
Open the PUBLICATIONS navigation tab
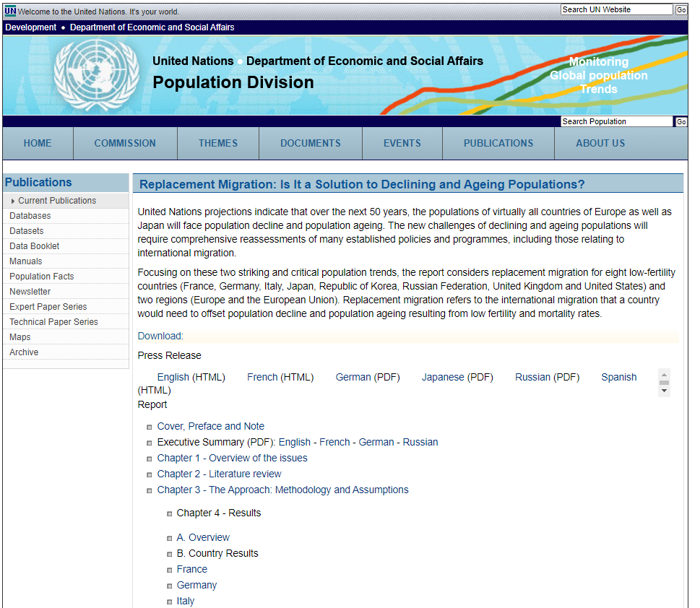[x=498, y=143]
